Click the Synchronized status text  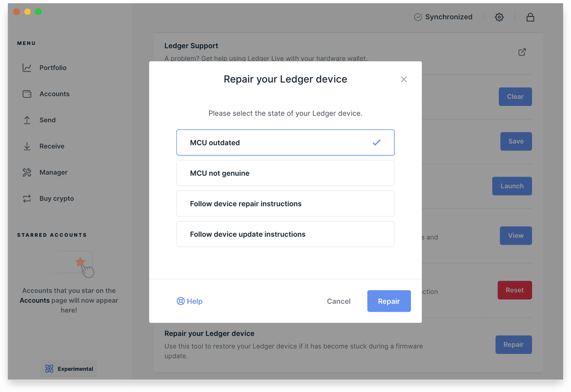(x=449, y=17)
